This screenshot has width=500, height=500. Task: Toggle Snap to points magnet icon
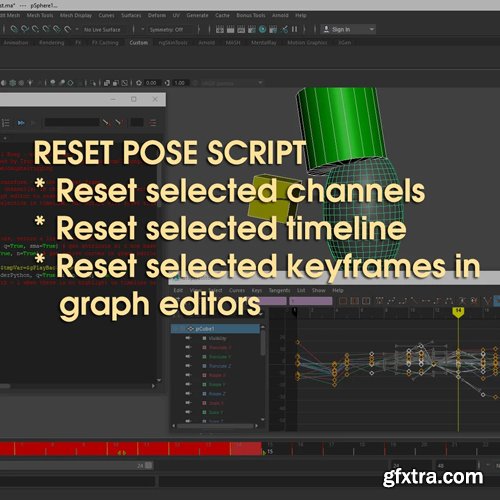click(35, 29)
